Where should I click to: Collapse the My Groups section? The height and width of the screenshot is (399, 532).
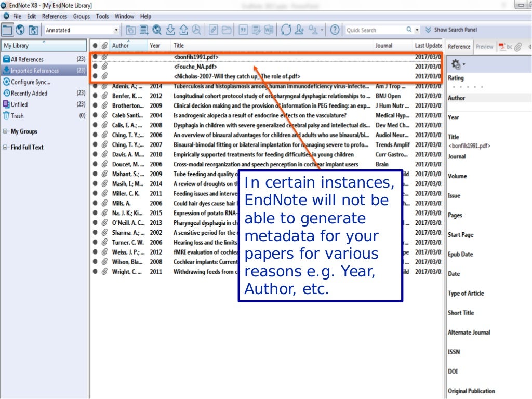[5, 132]
